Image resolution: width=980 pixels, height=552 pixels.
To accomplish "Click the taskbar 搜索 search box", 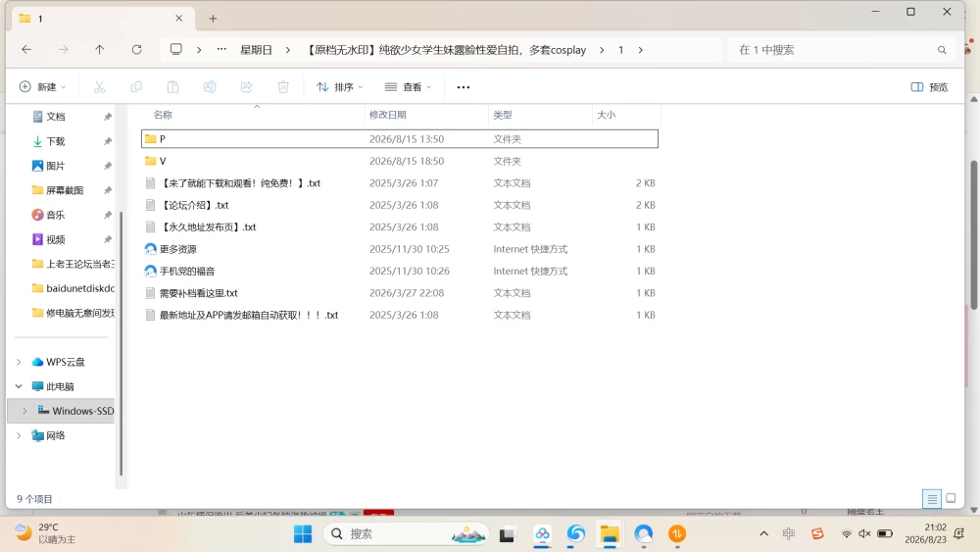I will [x=407, y=534].
